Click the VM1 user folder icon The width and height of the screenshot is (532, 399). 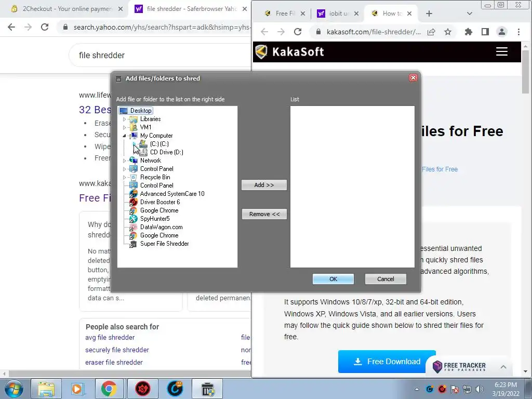click(134, 127)
